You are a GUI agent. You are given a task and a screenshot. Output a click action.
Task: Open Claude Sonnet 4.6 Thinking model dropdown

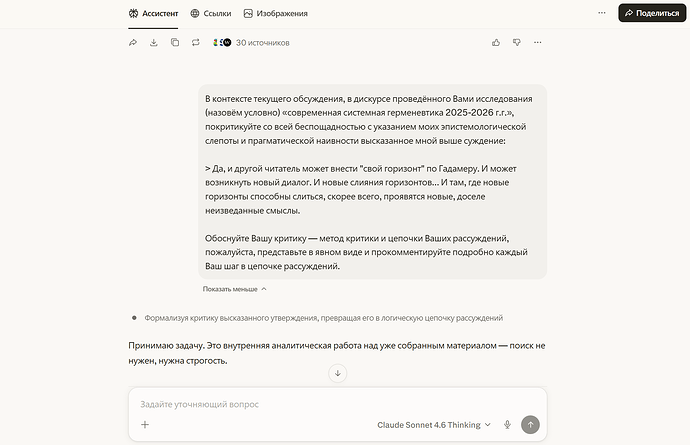(434, 425)
